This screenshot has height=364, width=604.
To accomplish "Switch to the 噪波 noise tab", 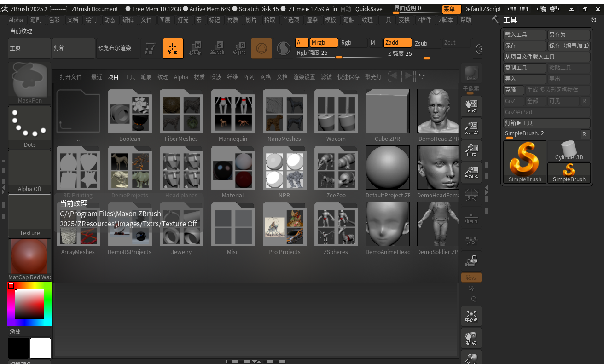I will coord(216,77).
